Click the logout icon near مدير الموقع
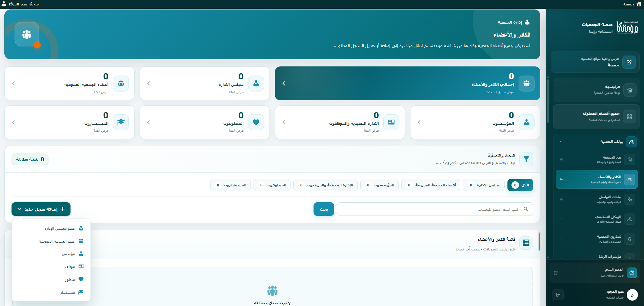The width and height of the screenshot is (644, 306). click(558, 294)
